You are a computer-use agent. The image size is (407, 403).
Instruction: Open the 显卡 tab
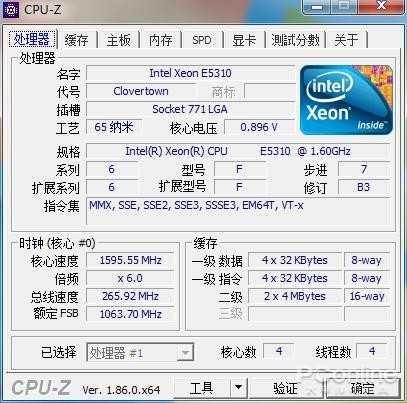pos(244,40)
